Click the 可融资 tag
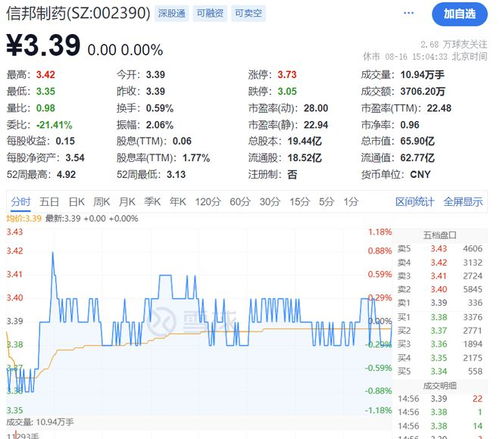Screen dimensions: 500x439 point(210,13)
